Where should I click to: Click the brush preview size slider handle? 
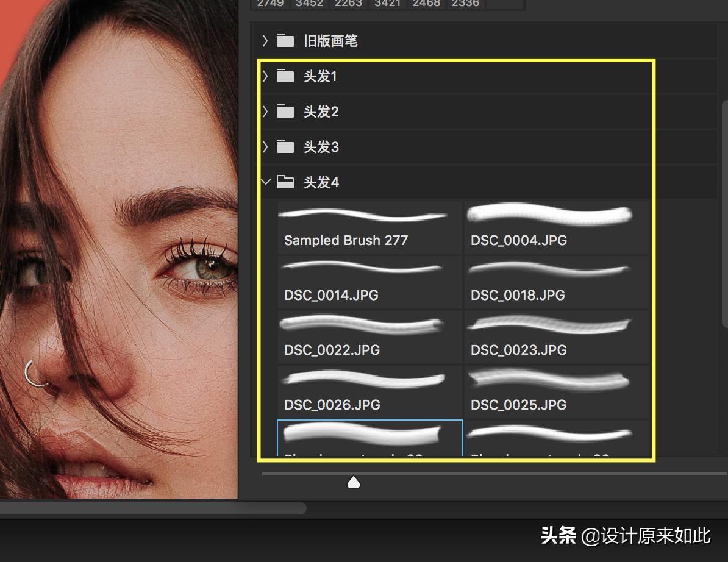point(354,482)
